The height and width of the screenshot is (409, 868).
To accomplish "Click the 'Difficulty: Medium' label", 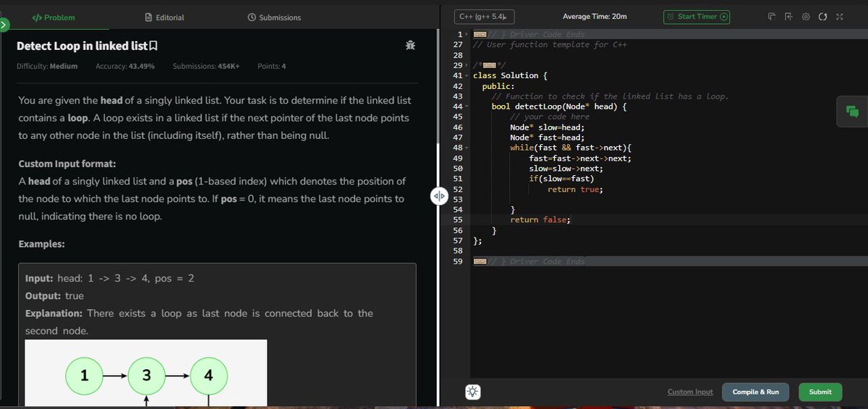I will 47,67.
